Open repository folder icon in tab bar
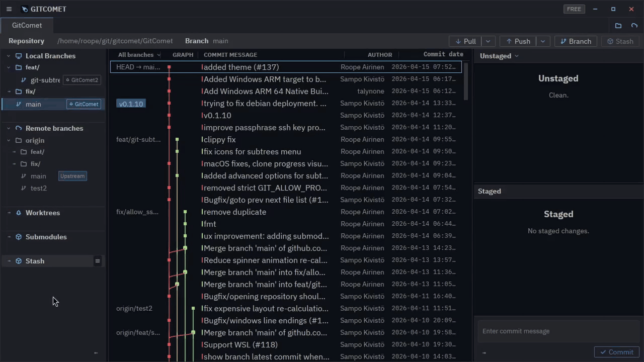644x362 pixels. (618, 26)
